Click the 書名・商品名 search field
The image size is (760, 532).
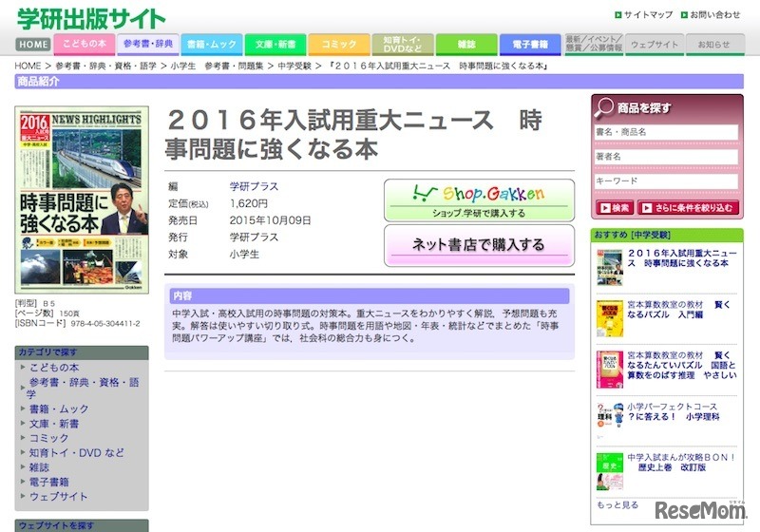pos(666,132)
